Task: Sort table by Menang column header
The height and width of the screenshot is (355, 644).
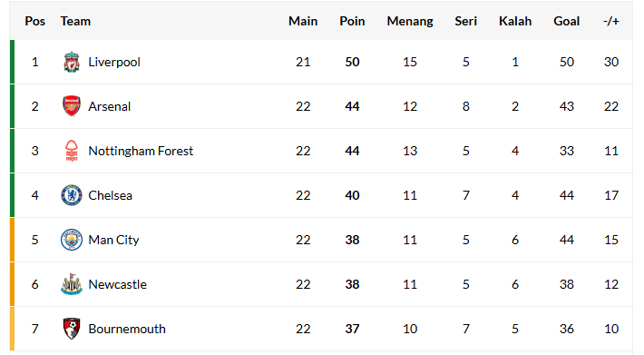Action: [x=410, y=22]
